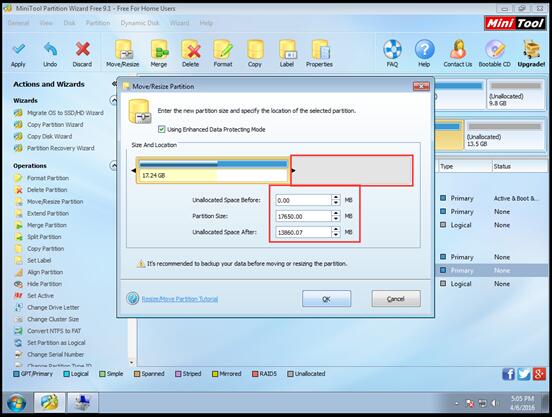
Task: Open the Partition menu
Action: 98,23
